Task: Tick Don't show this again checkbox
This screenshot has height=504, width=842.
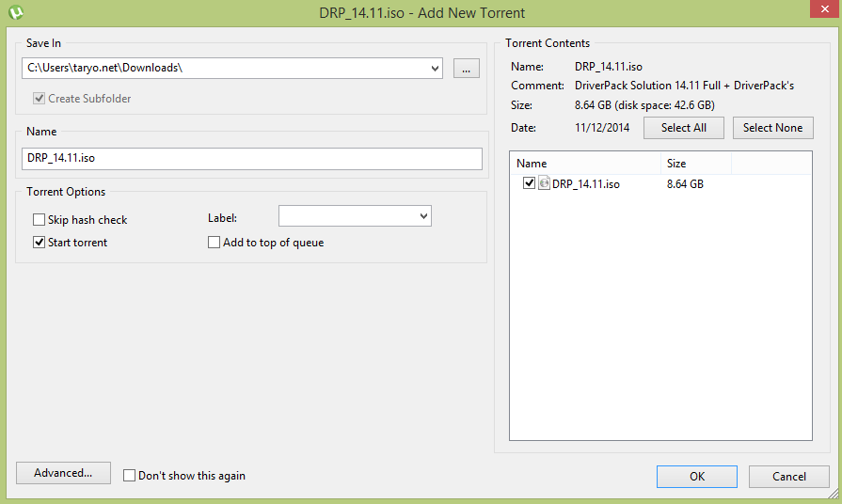Action: (x=129, y=476)
